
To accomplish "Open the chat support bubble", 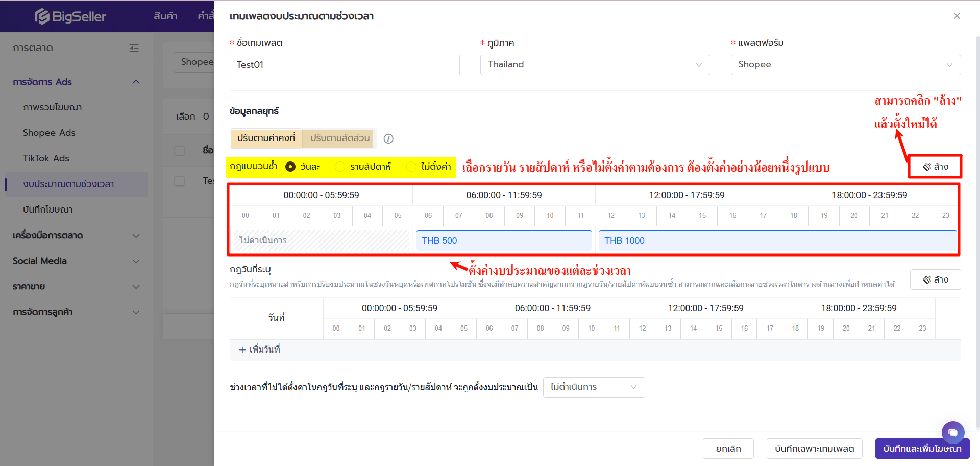I will pos(952,432).
